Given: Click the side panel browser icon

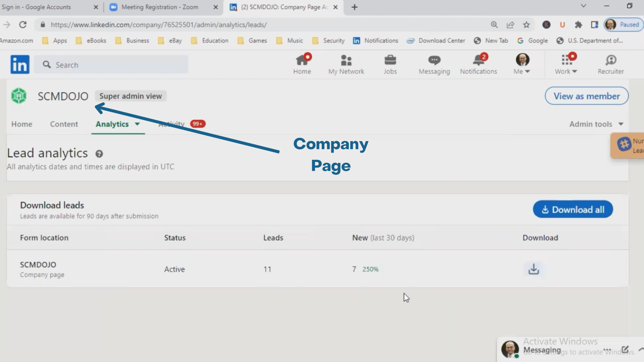Looking at the screenshot, I should click(595, 24).
